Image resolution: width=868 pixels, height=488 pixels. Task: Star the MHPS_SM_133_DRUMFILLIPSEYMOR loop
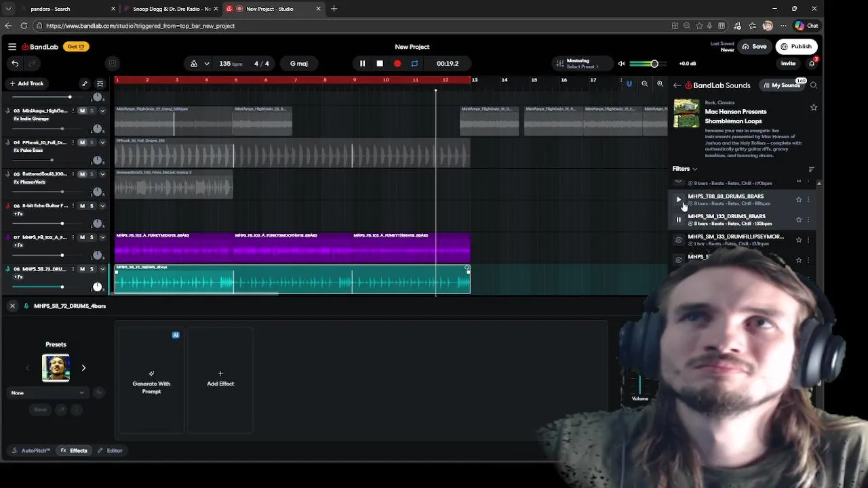(x=799, y=240)
